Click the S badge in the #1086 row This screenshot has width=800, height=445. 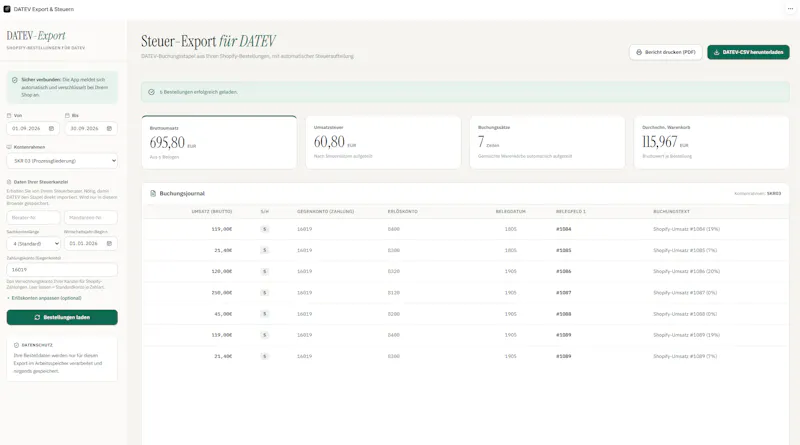coord(264,271)
